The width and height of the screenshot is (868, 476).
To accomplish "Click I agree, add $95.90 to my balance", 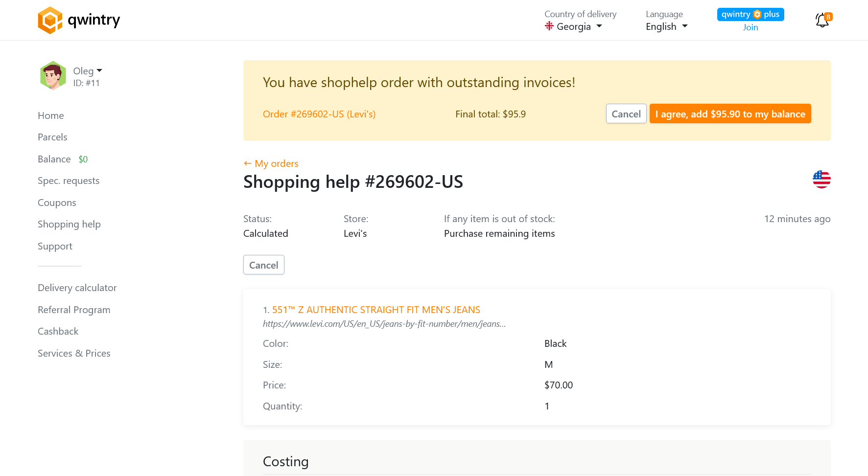I will point(730,113).
